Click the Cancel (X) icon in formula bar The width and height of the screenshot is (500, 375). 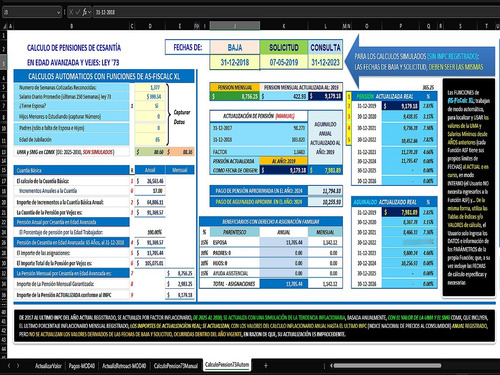(71, 12)
